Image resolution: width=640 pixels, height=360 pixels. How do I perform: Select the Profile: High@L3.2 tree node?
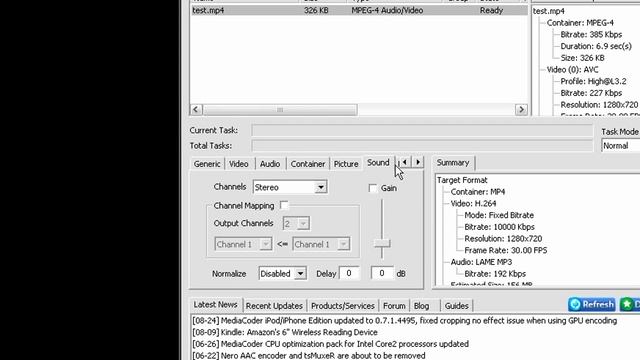(593, 81)
